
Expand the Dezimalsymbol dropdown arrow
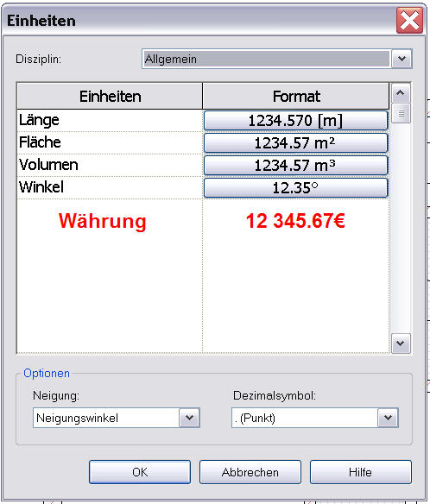click(388, 418)
